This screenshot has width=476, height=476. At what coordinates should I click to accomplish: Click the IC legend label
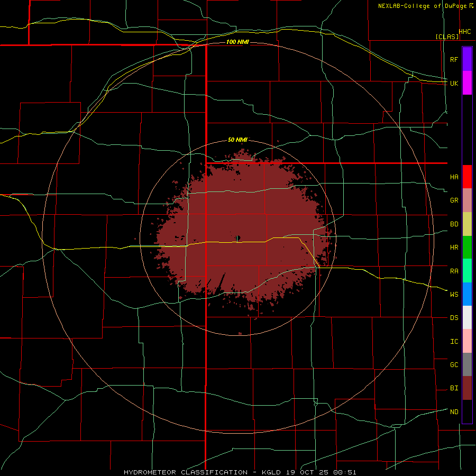[454, 341]
